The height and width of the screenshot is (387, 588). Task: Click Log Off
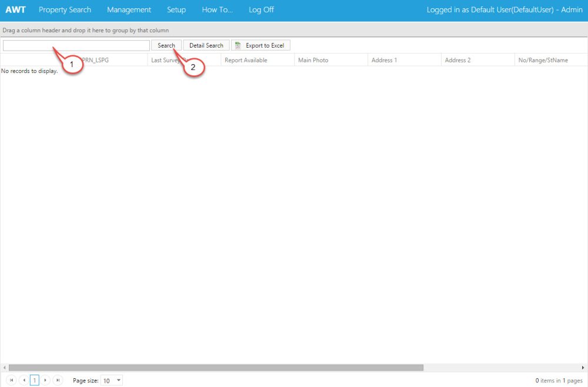tap(262, 10)
